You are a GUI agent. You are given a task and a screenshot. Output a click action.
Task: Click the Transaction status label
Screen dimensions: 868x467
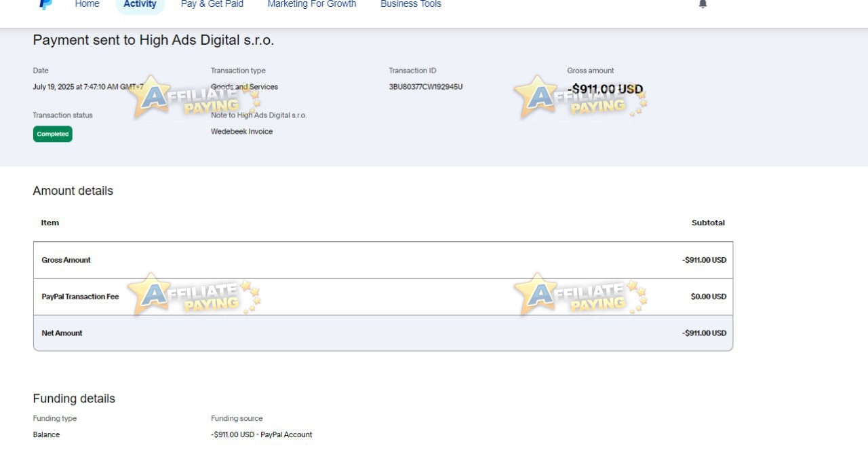[62, 115]
